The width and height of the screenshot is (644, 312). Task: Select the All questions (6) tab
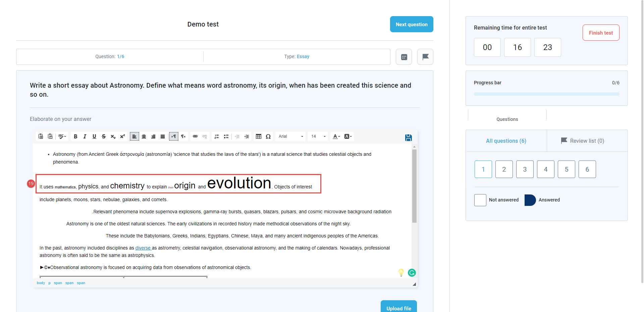pos(506,141)
